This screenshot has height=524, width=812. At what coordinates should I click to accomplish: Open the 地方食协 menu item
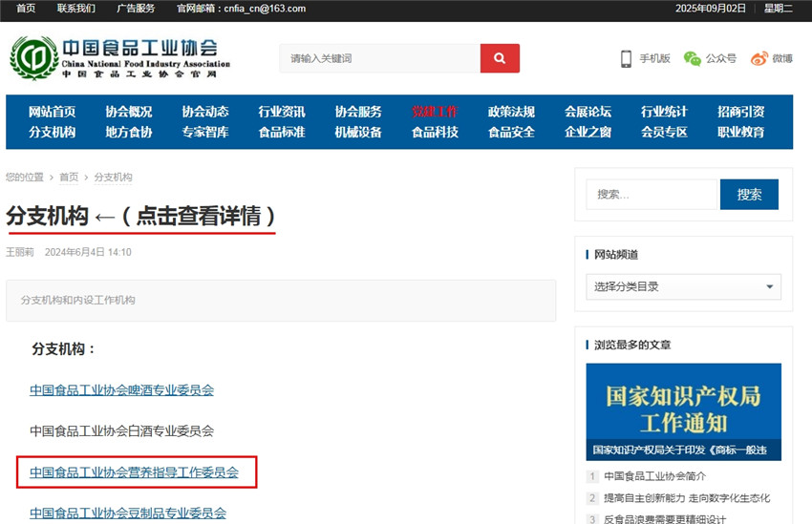click(x=129, y=133)
